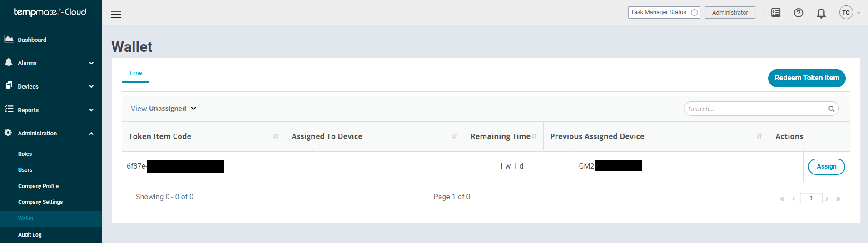Open the notifications bell icon

821,13
